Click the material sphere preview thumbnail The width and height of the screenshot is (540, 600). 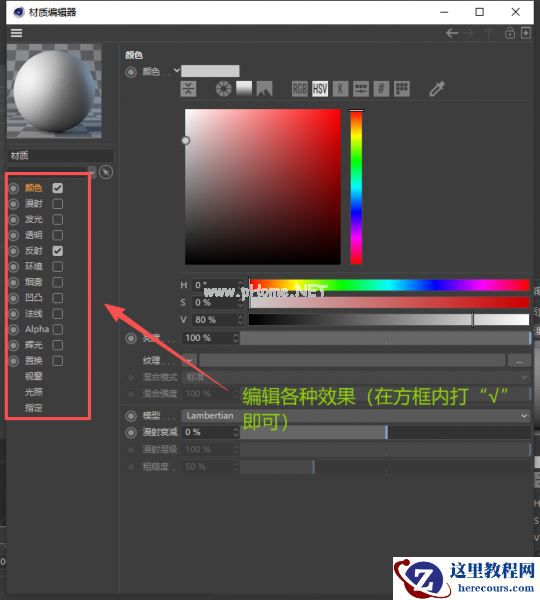click(x=54, y=91)
